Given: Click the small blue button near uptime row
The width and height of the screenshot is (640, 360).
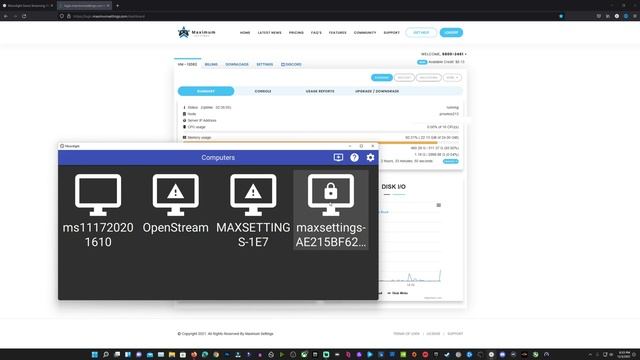Looking at the screenshot, I should (451, 161).
